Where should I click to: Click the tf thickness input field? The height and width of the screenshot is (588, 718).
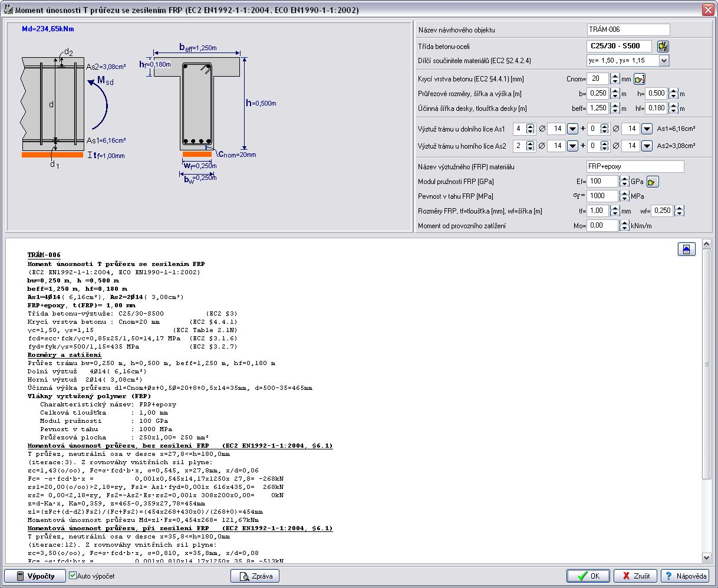(598, 211)
